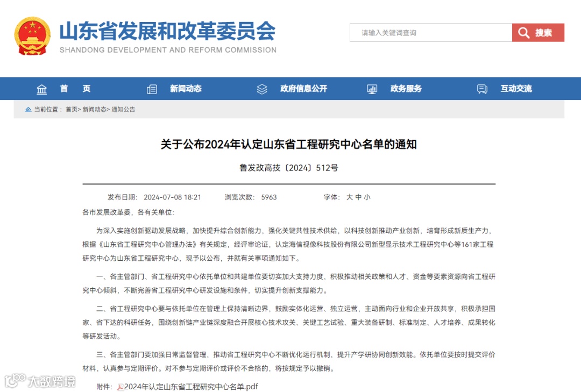Screen dimensions: 581x392
Task: Open attachment 2024年认定山东省工程研究中心名单.pdf
Action: coord(191,387)
